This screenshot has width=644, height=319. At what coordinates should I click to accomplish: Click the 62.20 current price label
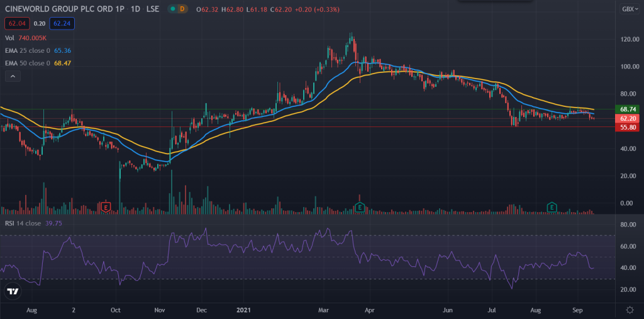click(628, 118)
